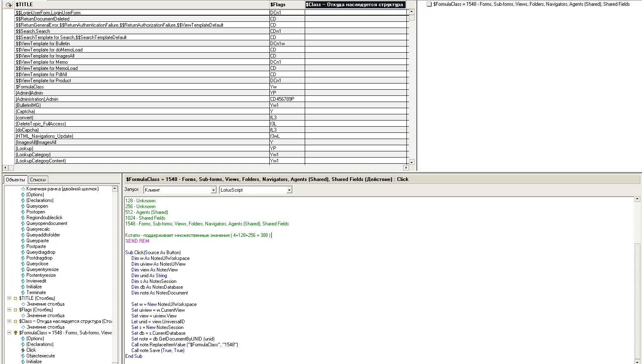The width and height of the screenshot is (642, 364).
Task: Collapse the $Flags (Столбец) tree node
Action: point(9,310)
